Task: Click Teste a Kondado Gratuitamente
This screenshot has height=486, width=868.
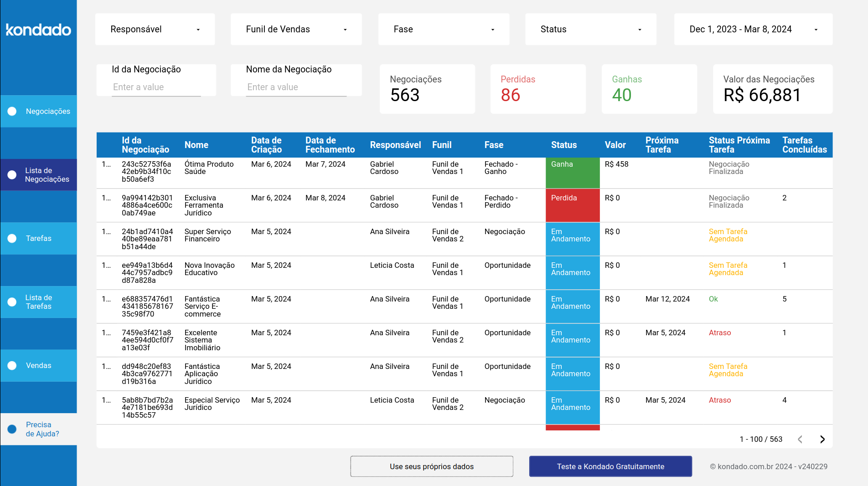Action: point(610,466)
